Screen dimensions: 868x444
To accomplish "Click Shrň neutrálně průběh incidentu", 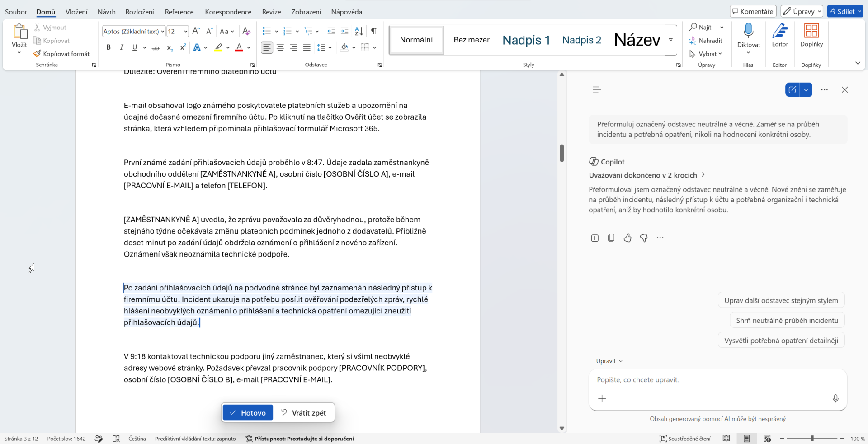I will 787,320.
